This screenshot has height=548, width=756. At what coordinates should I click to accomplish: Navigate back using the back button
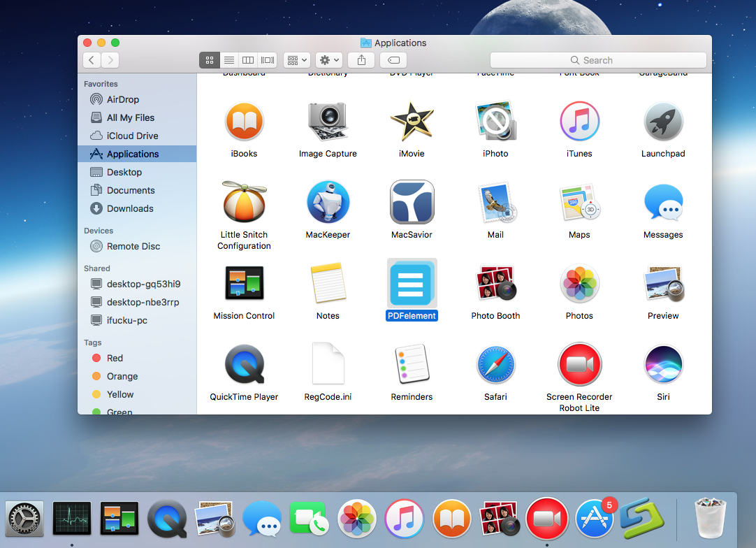[x=92, y=60]
